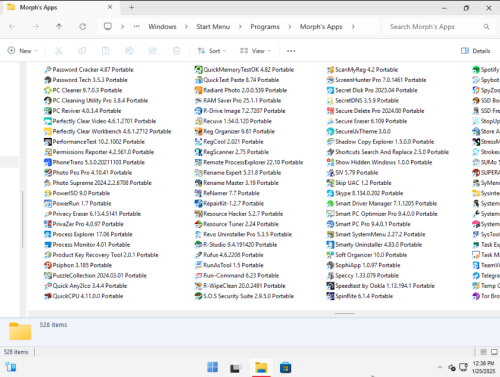Switch to details list view in status bar

[x=483, y=352]
